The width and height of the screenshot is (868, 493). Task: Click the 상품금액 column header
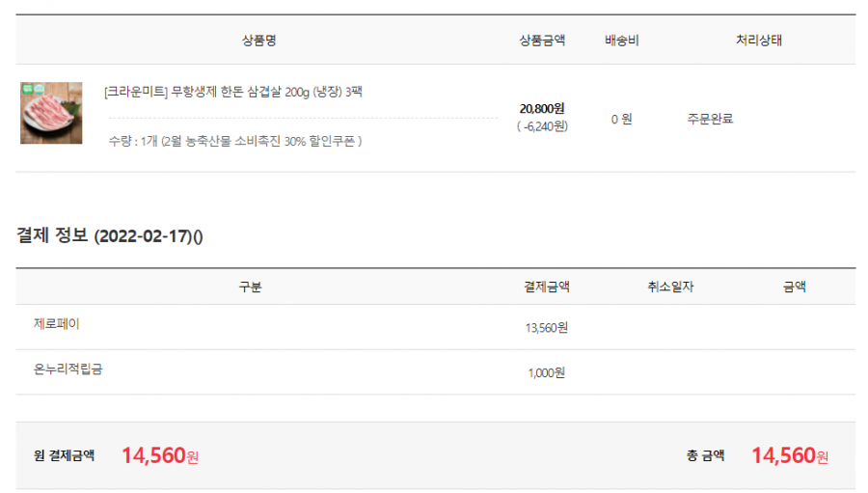542,40
